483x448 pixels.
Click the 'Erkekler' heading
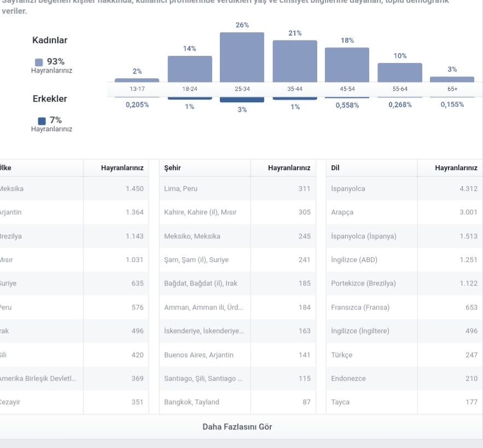tap(50, 98)
